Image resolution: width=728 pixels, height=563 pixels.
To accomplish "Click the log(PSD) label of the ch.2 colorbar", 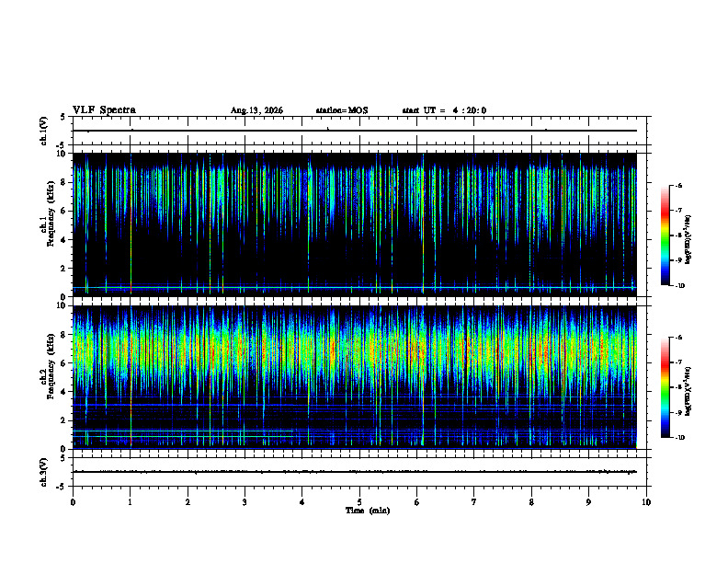I will pyautogui.click(x=688, y=391).
